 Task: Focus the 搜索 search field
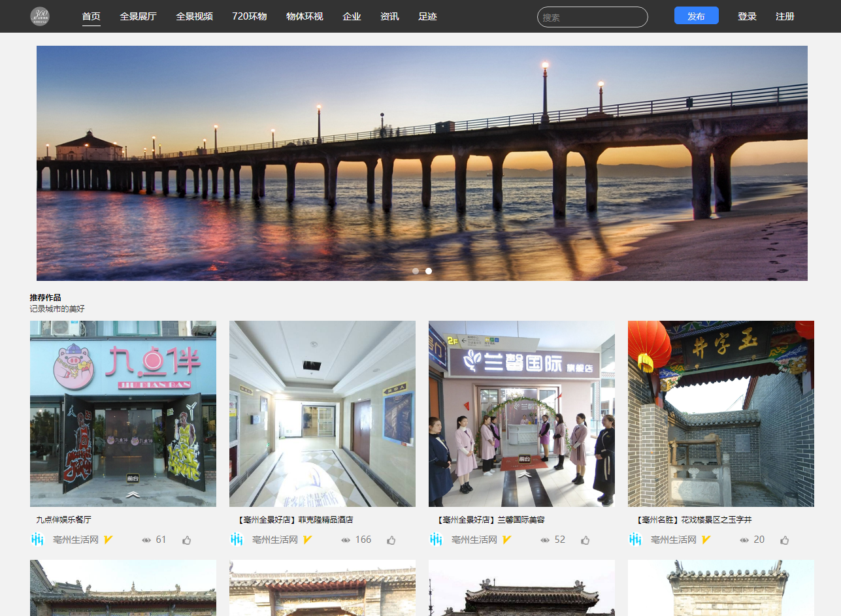593,17
